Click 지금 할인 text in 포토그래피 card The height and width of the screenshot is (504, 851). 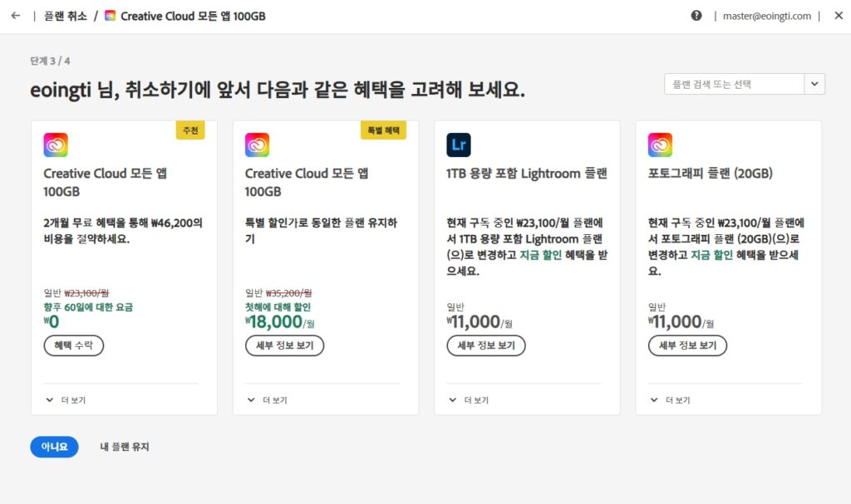(711, 255)
